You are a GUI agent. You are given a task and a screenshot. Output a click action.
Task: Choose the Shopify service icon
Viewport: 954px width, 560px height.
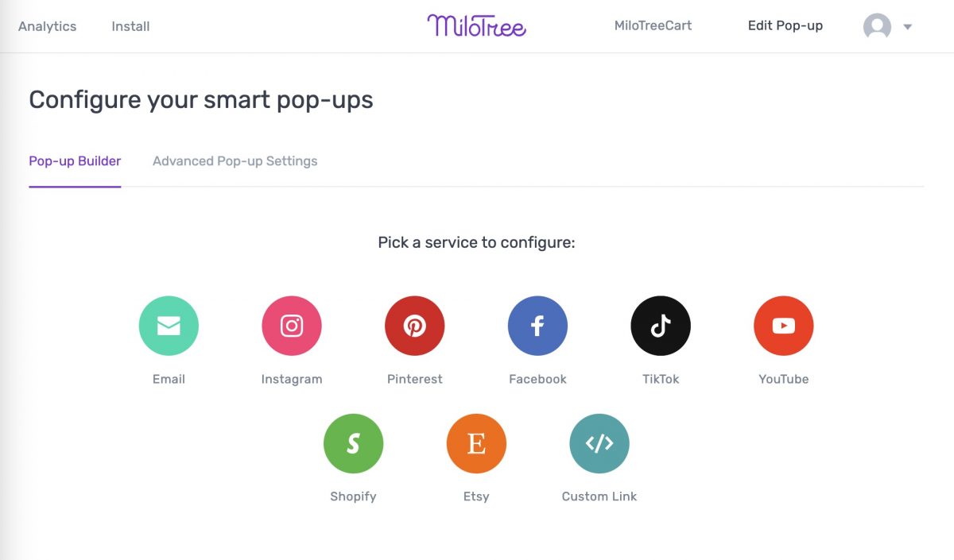point(353,443)
